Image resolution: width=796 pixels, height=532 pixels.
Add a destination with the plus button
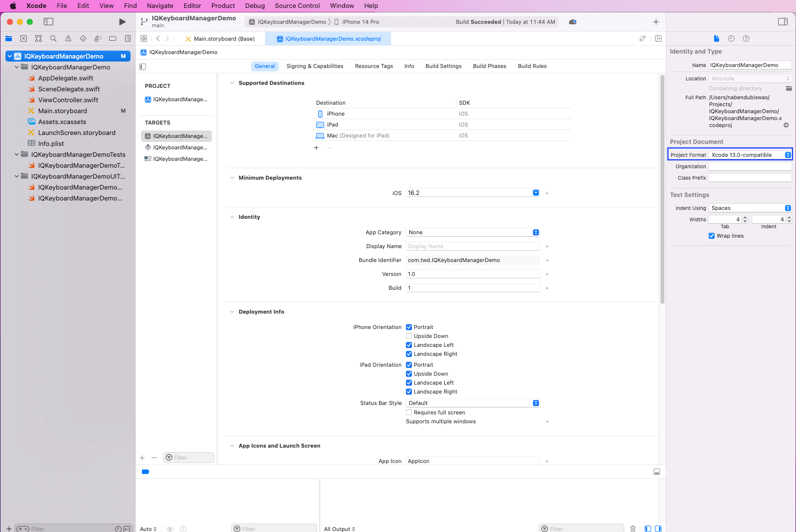coord(316,147)
